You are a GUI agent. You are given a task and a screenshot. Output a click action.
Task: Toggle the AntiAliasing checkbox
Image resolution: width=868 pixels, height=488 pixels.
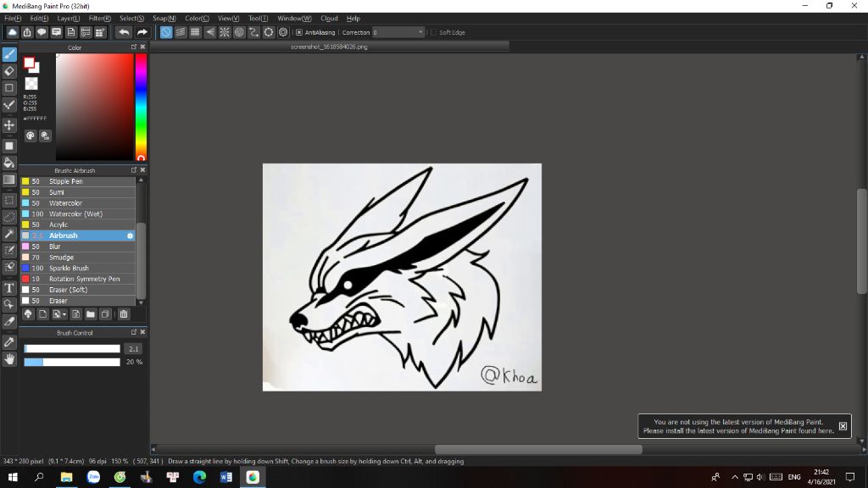tap(299, 32)
